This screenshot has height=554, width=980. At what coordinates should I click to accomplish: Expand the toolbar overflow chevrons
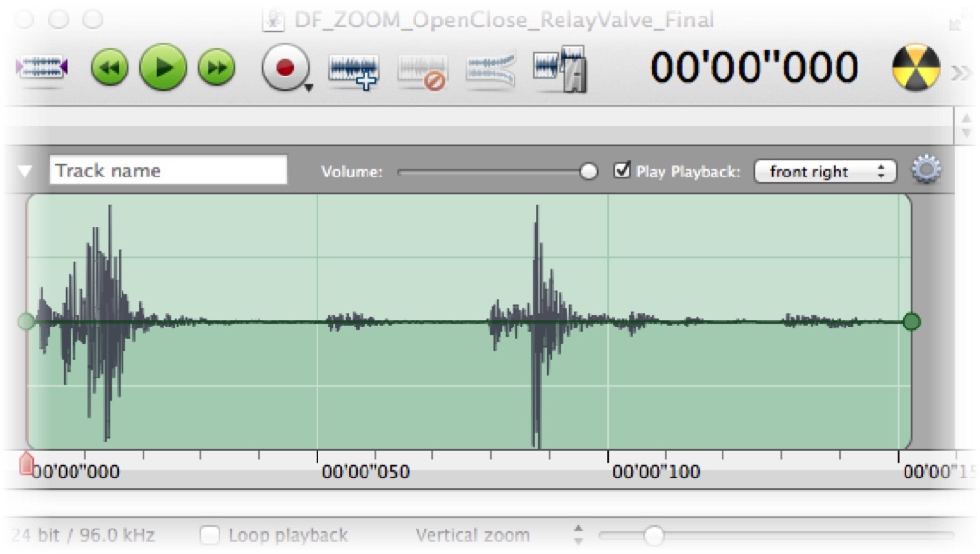[x=962, y=74]
